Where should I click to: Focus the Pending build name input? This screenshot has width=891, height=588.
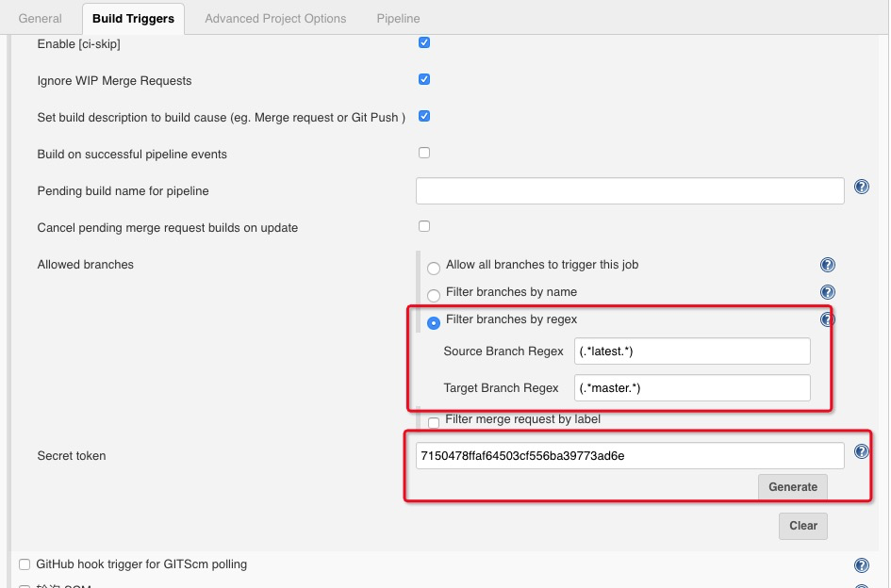pyautogui.click(x=630, y=191)
